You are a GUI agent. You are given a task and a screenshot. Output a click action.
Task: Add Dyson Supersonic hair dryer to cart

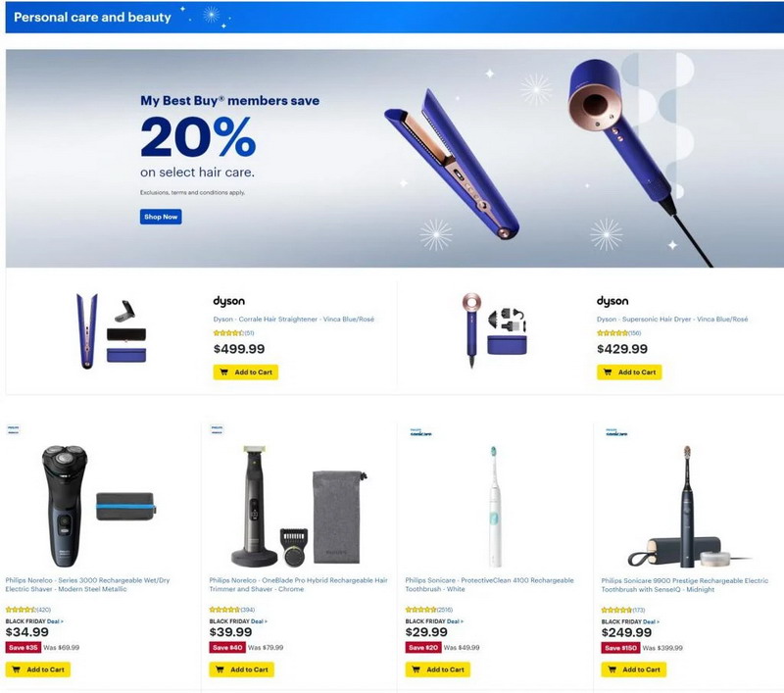click(629, 372)
